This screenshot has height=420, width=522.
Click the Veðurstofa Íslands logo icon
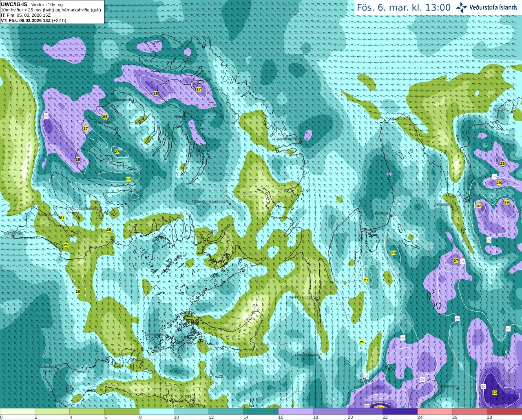[462, 7]
